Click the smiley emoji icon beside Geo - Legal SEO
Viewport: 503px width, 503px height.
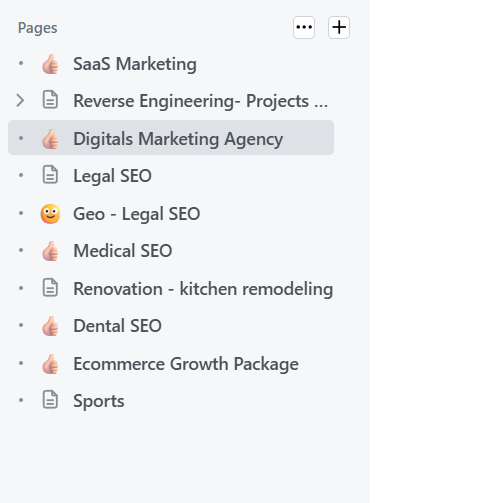point(50,214)
